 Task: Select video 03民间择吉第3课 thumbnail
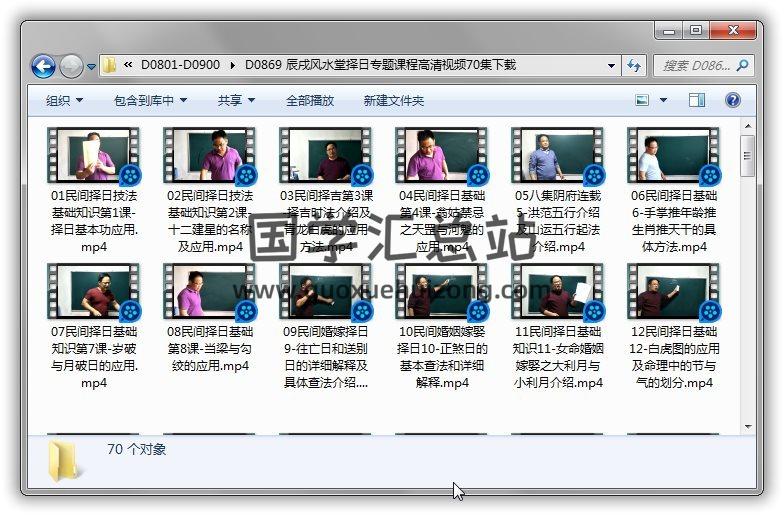[x=326, y=156]
